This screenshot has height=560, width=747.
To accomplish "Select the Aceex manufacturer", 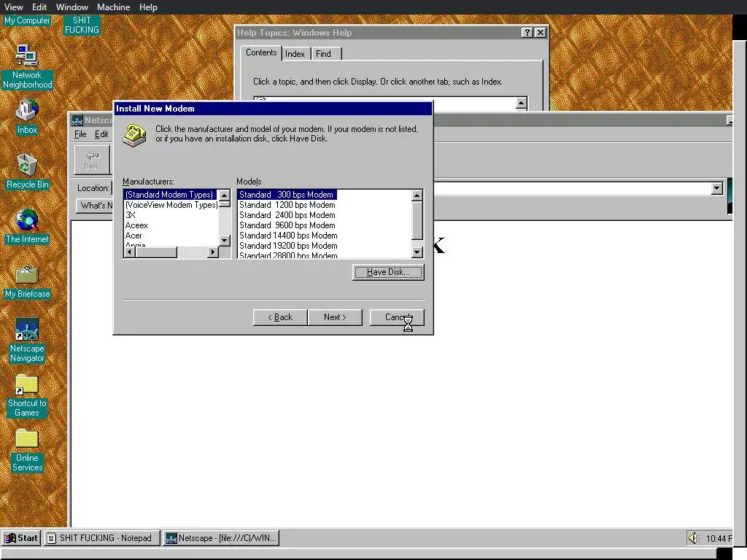I will 136,225.
